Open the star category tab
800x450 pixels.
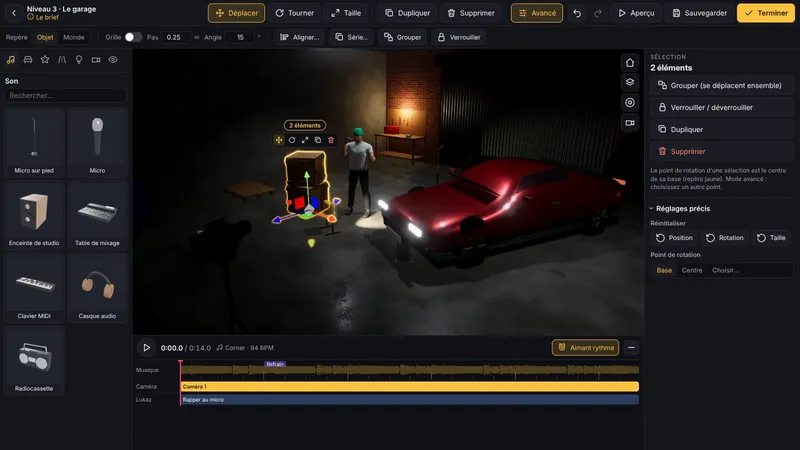(45, 60)
